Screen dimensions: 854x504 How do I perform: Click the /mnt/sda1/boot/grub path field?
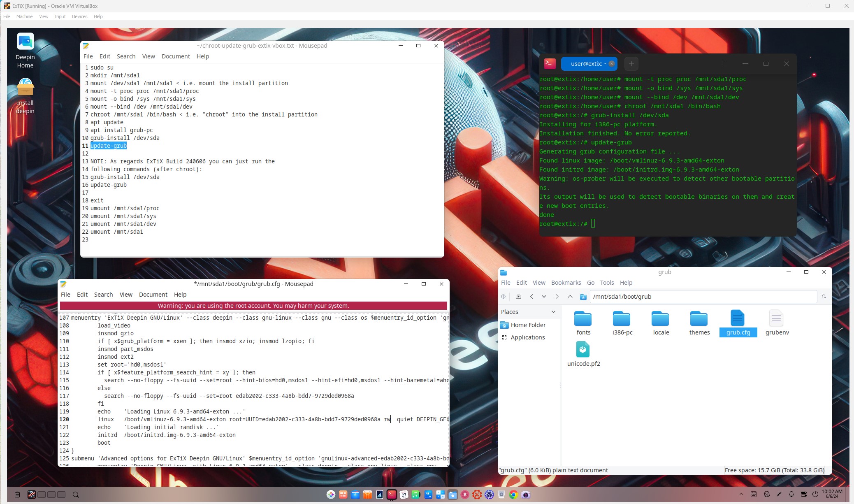click(703, 297)
